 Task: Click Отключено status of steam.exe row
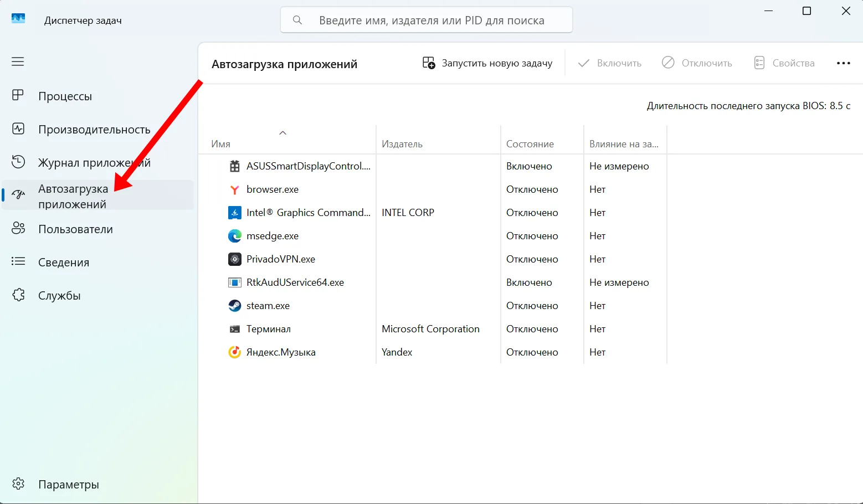coord(532,306)
